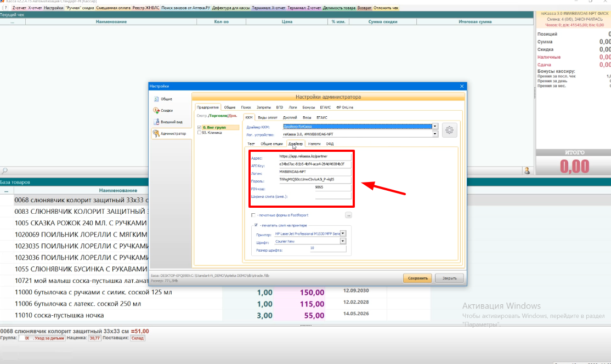Click the ellipsis button next to FastReport option

click(x=348, y=215)
